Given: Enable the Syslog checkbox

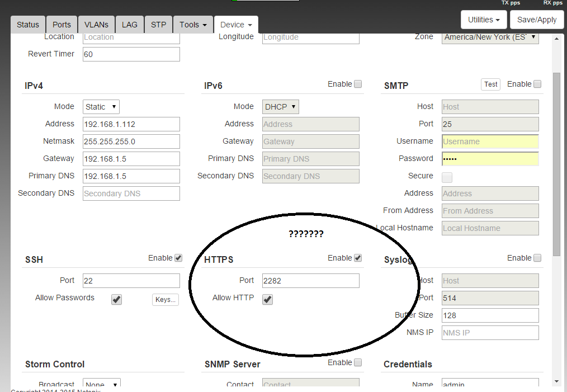Looking at the screenshot, I should point(537,258).
